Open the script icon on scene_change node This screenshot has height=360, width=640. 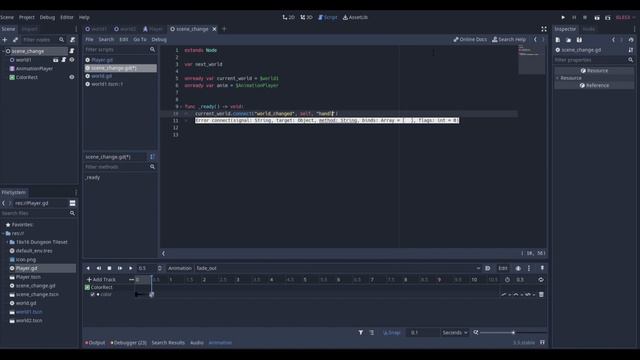(x=72, y=51)
